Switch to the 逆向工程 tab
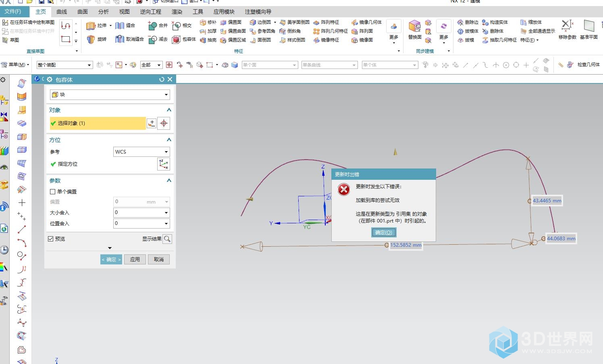 click(x=151, y=12)
